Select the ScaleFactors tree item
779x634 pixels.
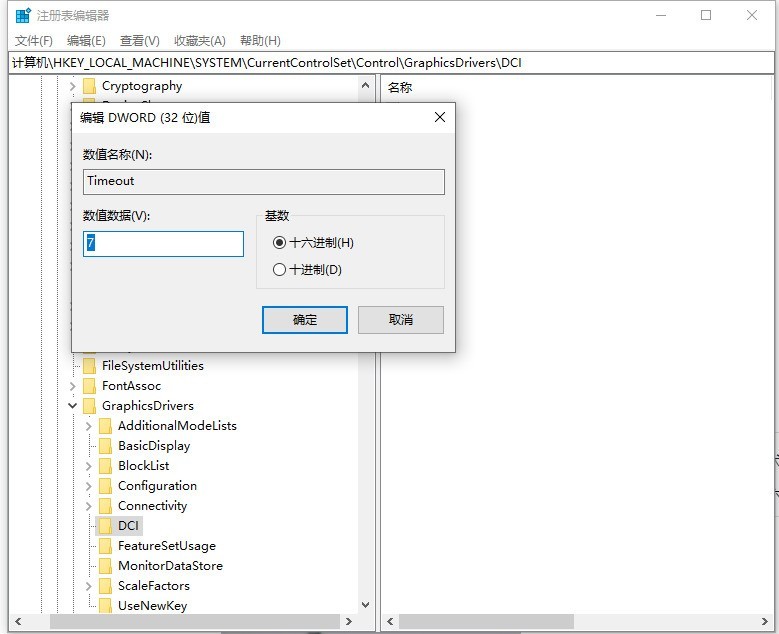[154, 586]
